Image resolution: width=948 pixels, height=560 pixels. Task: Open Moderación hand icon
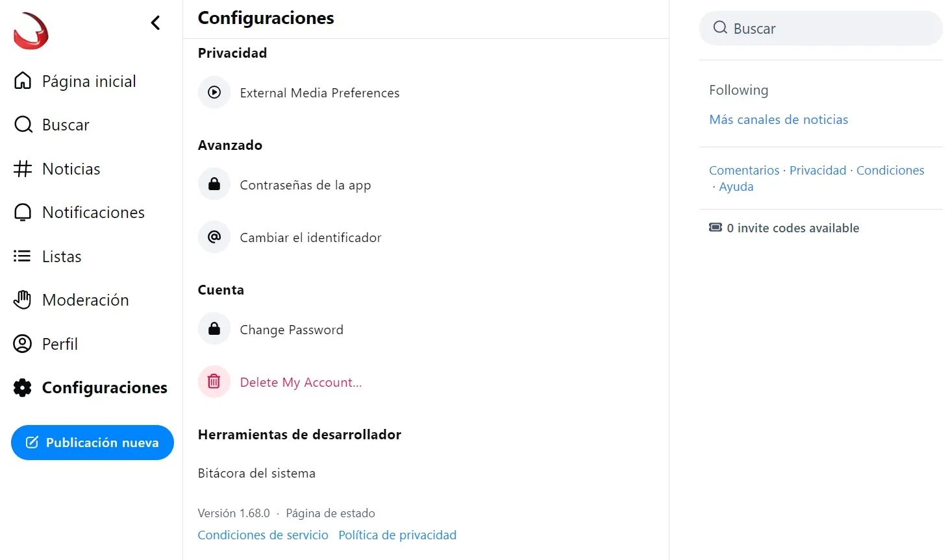pyautogui.click(x=23, y=300)
